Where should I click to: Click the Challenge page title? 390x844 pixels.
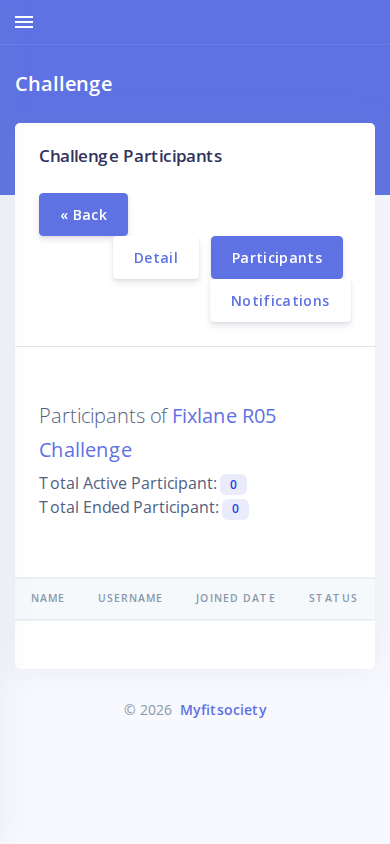tap(64, 84)
